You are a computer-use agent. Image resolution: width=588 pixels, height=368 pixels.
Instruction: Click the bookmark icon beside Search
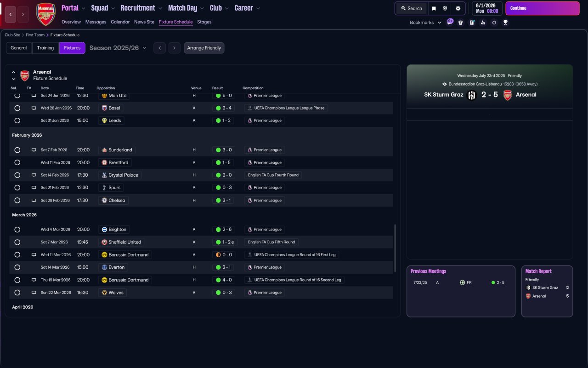pos(434,8)
